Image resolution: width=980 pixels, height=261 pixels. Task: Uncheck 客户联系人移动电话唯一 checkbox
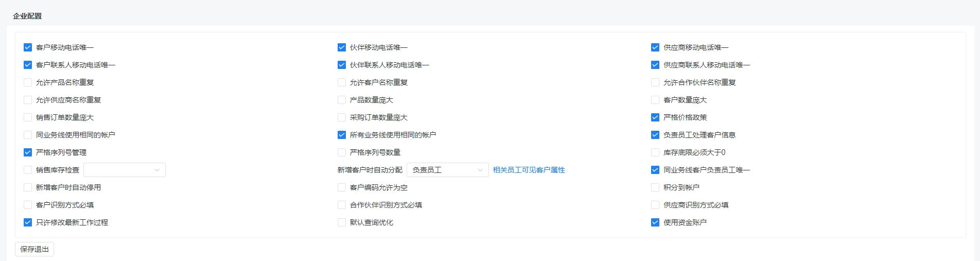[28, 65]
